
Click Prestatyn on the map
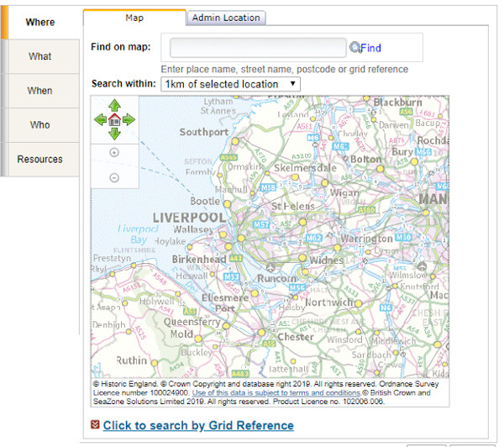point(113,258)
